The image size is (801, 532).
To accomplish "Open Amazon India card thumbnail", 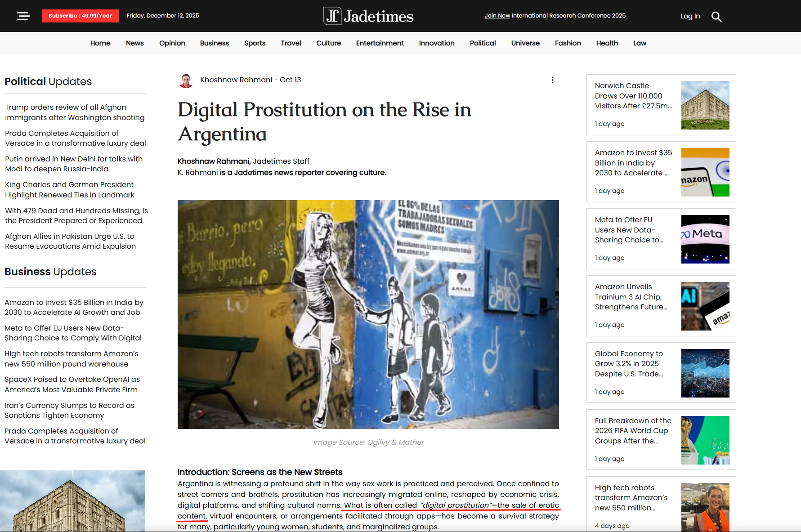I will click(705, 172).
